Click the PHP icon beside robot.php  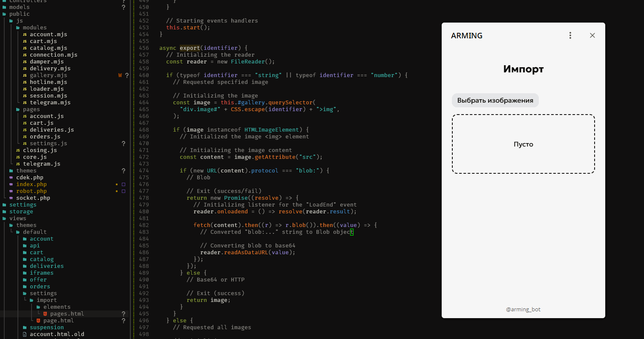[x=11, y=191]
